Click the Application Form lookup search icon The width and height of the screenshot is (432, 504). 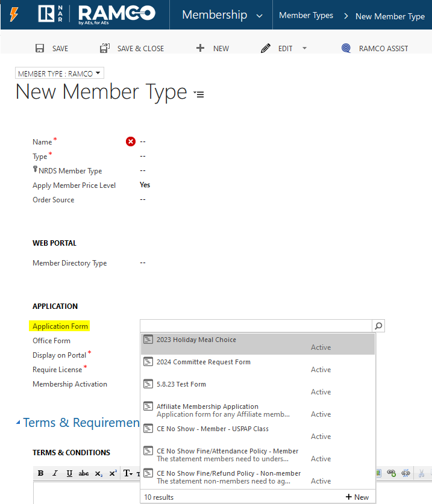(378, 326)
